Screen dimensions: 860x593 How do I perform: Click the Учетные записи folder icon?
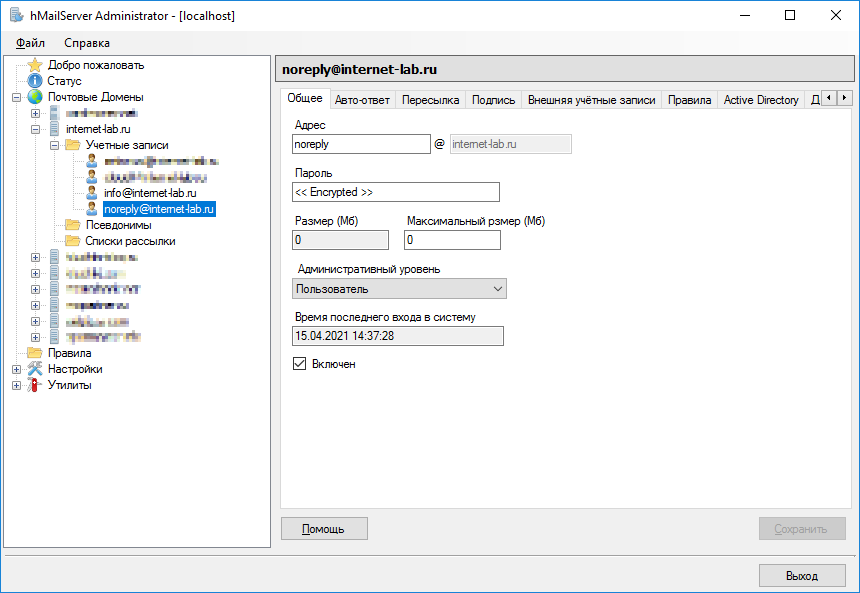coord(72,145)
